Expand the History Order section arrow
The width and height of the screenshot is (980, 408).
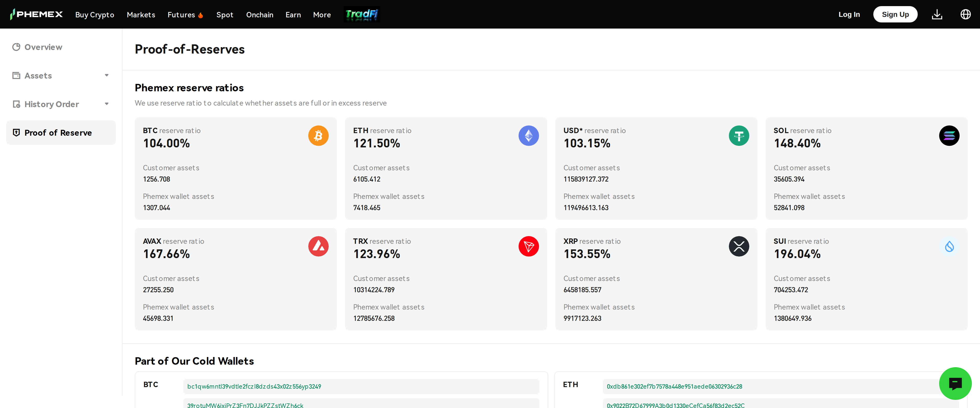click(x=106, y=104)
